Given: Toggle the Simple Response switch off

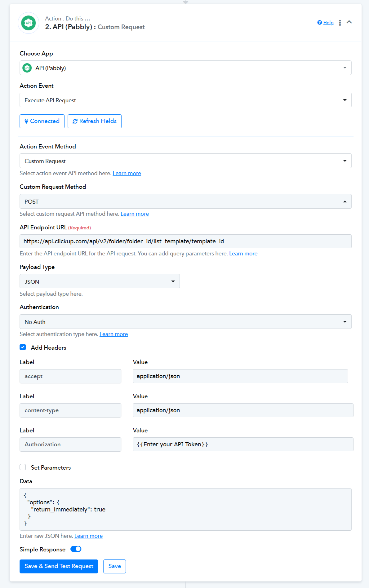Looking at the screenshot, I should tap(76, 549).
